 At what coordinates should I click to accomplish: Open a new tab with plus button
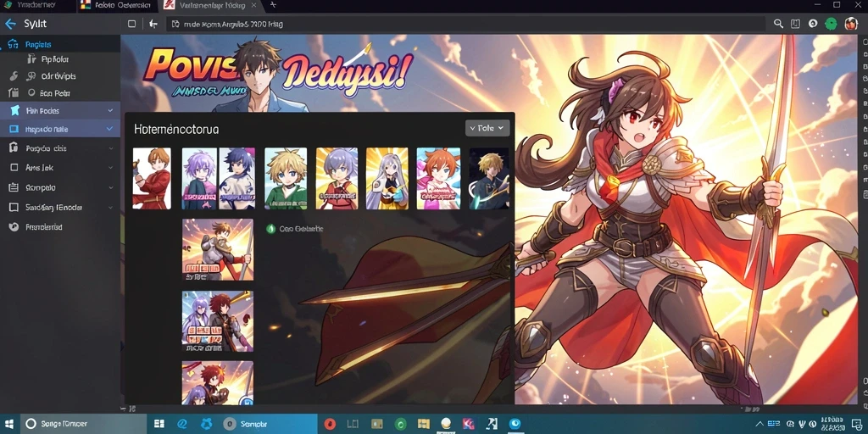click(x=273, y=5)
